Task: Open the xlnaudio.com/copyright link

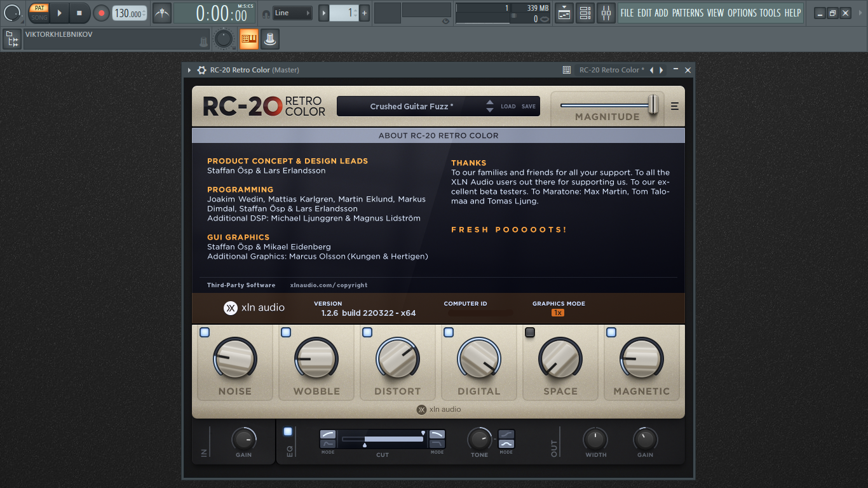Action: (x=329, y=285)
